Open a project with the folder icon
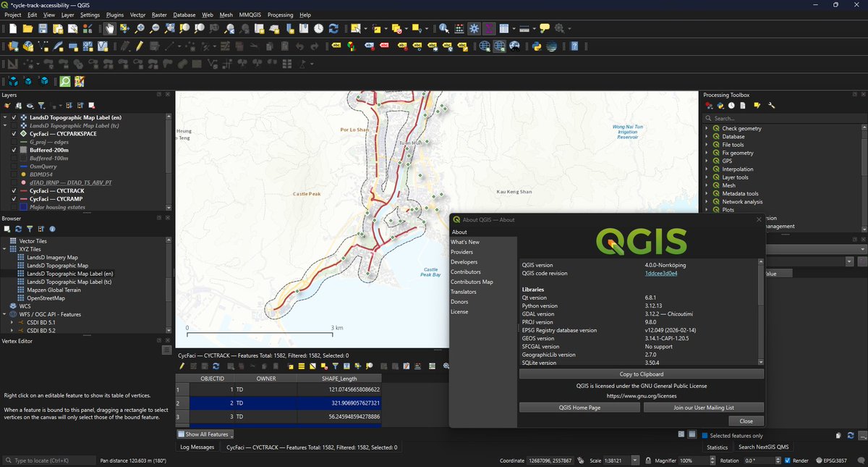Viewport: 868px width, 467px height. [x=27, y=29]
